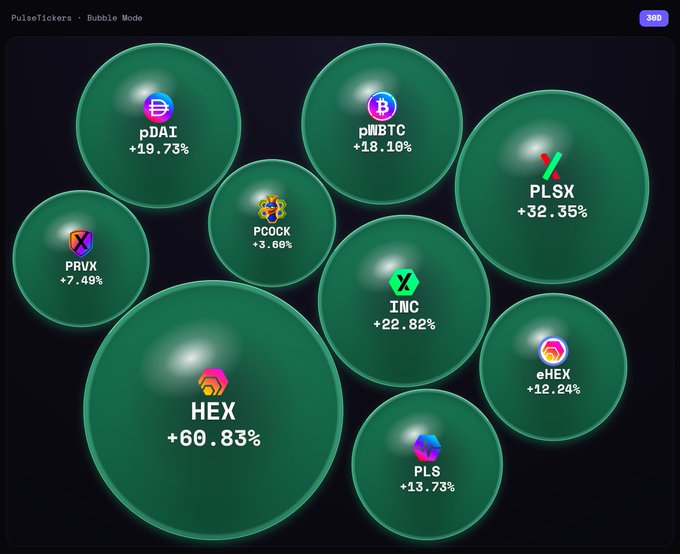The height and width of the screenshot is (554, 680).
Task: Click the +12.24% change value
Action: (x=553, y=389)
